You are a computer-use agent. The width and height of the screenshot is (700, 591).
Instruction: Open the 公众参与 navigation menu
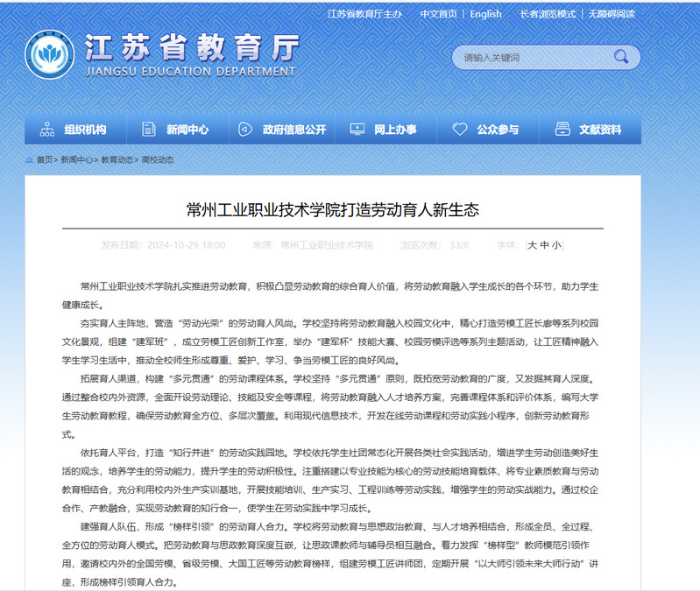498,130
